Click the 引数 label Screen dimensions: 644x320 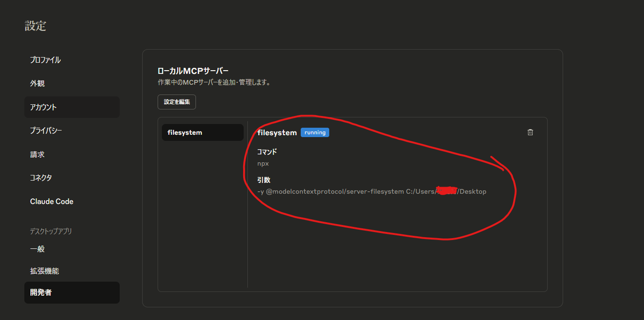click(x=264, y=180)
